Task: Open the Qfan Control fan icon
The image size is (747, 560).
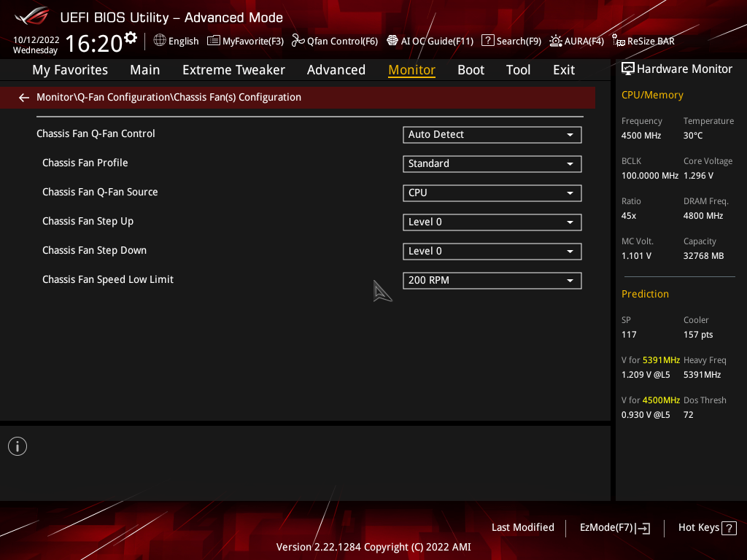Action: point(298,41)
